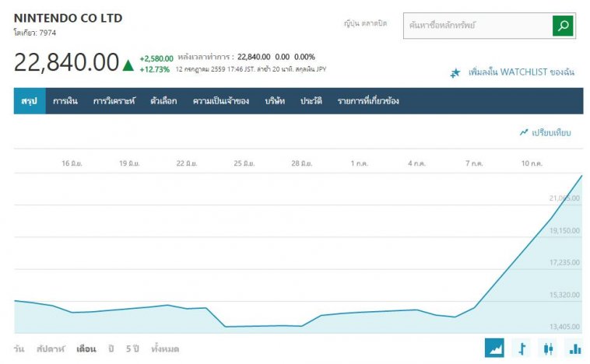Click the compare trend-line icon
Screen dimensions: 590x364
tap(524, 133)
